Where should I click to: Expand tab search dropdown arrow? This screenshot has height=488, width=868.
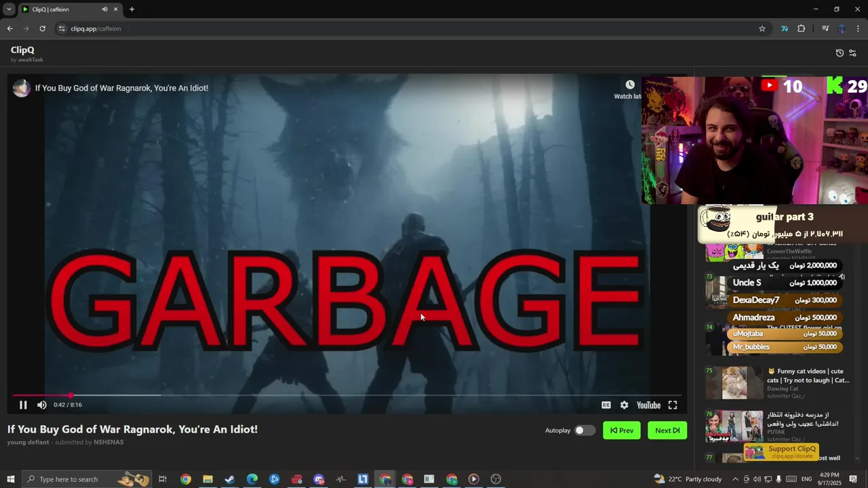(x=9, y=9)
